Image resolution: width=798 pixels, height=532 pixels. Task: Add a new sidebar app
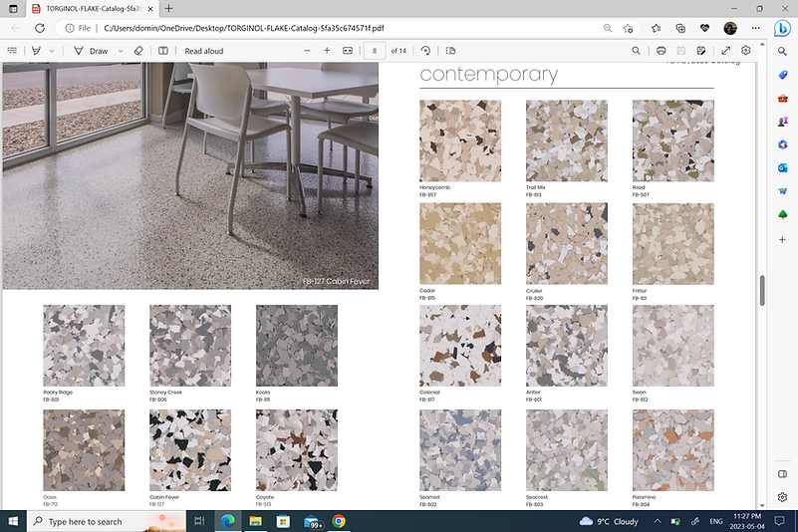tap(782, 239)
